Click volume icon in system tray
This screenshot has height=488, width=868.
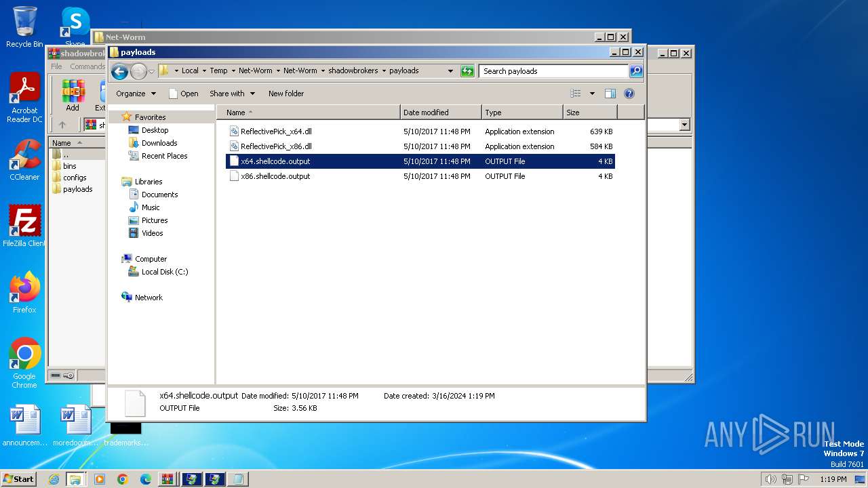pos(770,479)
